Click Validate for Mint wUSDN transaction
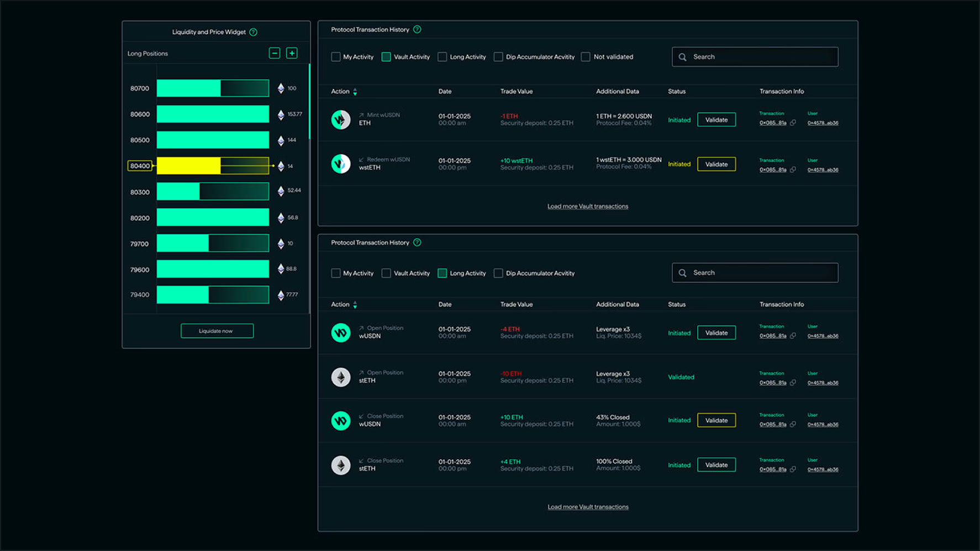This screenshot has width=980, height=551. pyautogui.click(x=716, y=120)
